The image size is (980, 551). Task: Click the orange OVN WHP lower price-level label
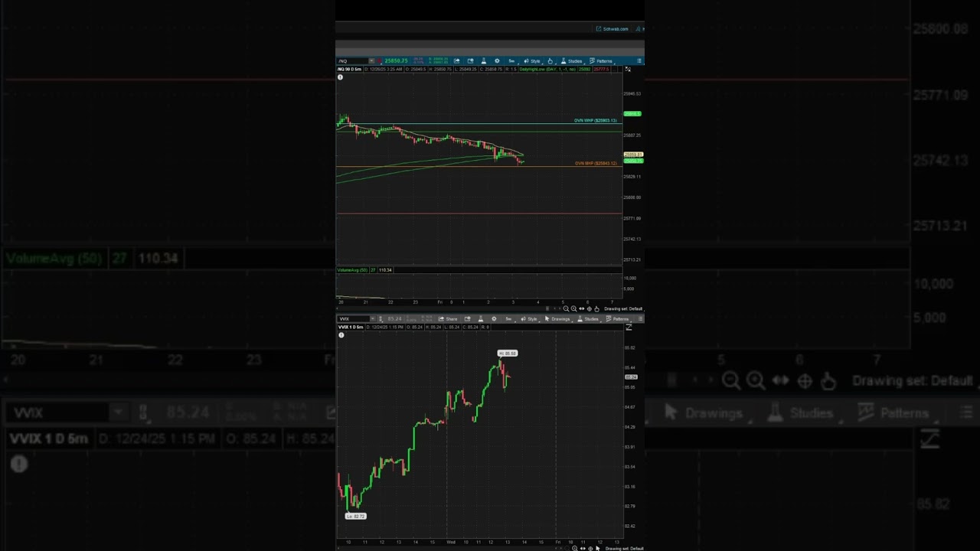coord(595,163)
